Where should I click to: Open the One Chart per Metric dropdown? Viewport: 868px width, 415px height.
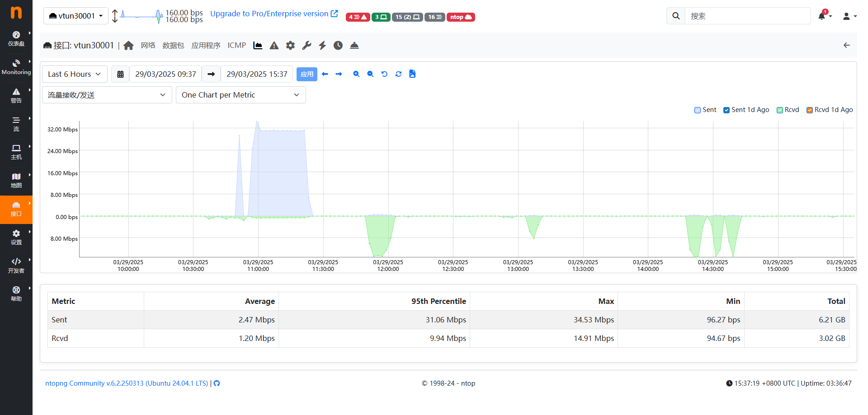click(241, 95)
